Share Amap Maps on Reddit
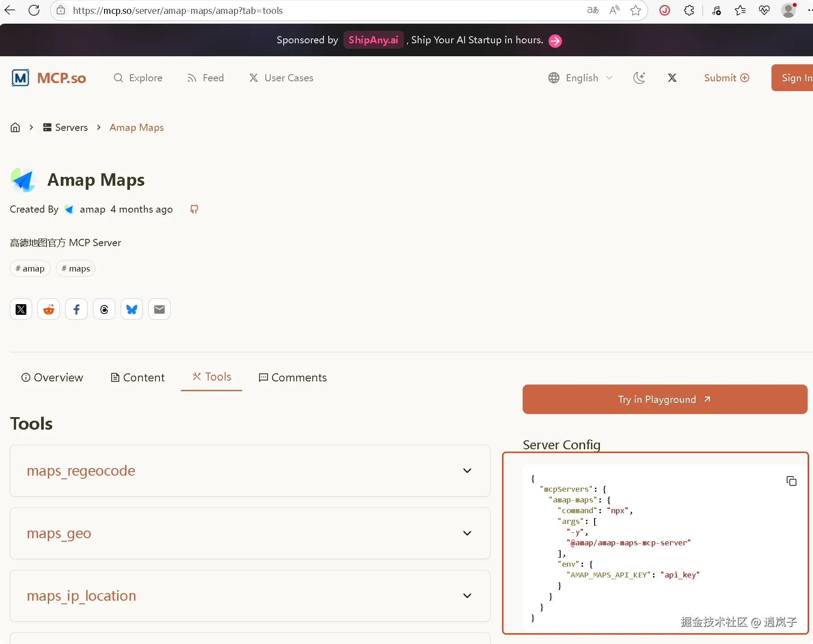 49,309
